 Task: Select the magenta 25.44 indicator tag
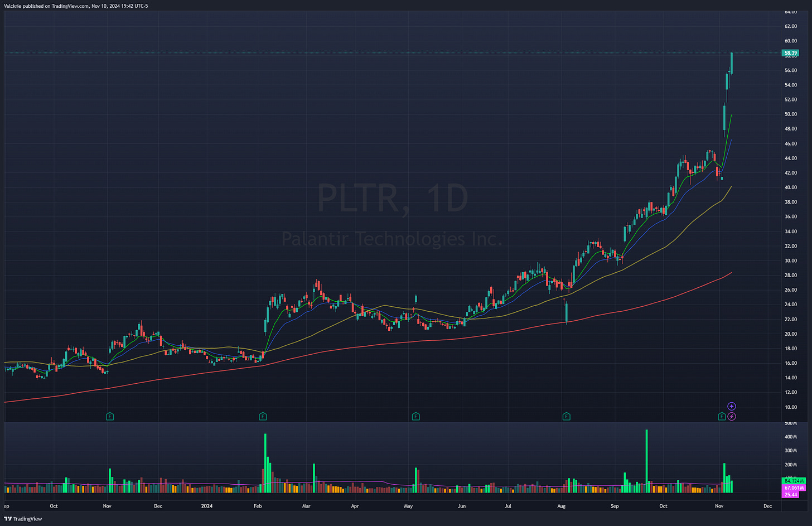[x=790, y=494]
